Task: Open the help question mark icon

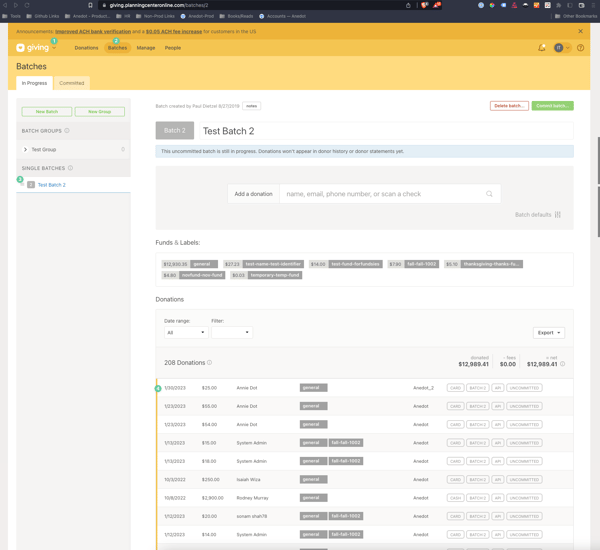Action: coord(580,48)
